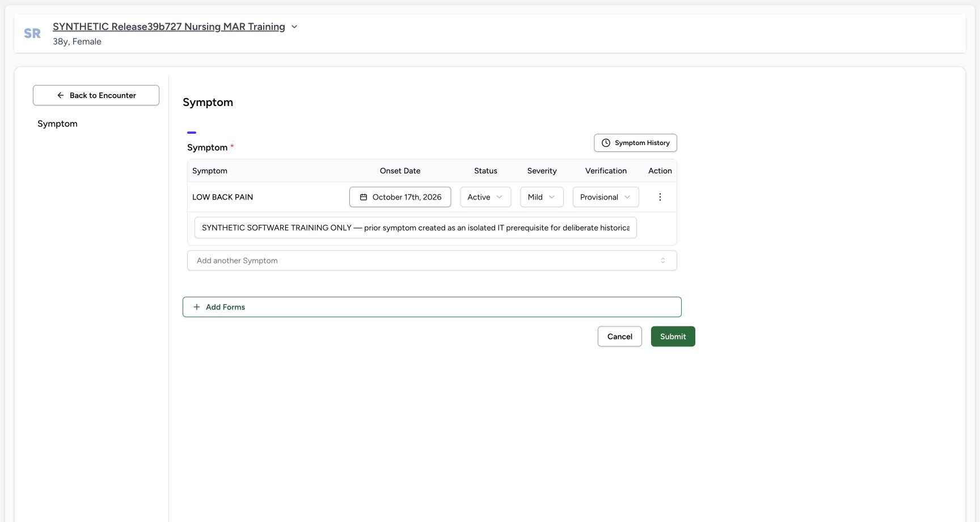980x522 pixels.
Task: Open the onset date picker October 17th, 2026
Action: 400,197
